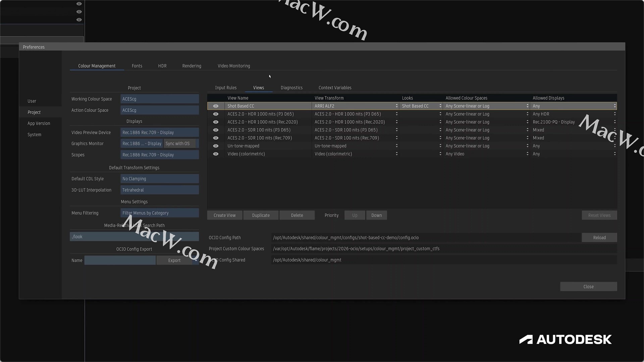The width and height of the screenshot is (644, 362).
Task: Click the Delete view button
Action: point(297,215)
